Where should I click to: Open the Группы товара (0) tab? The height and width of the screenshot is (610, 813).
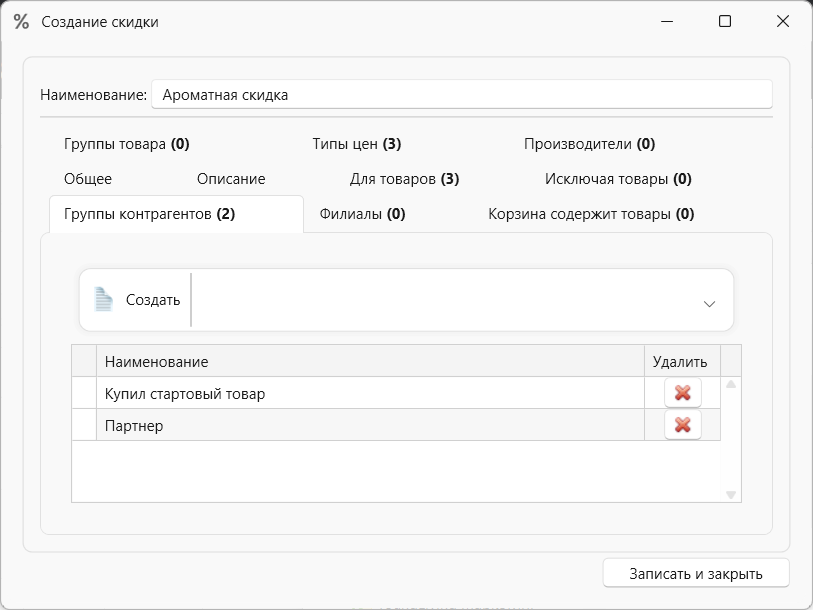tap(127, 144)
